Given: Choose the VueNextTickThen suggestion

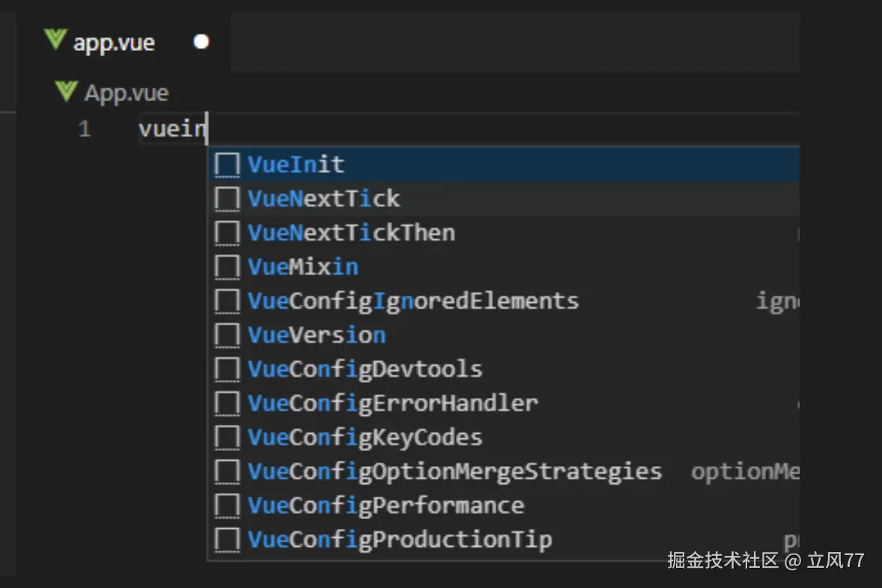Looking at the screenshot, I should (352, 233).
